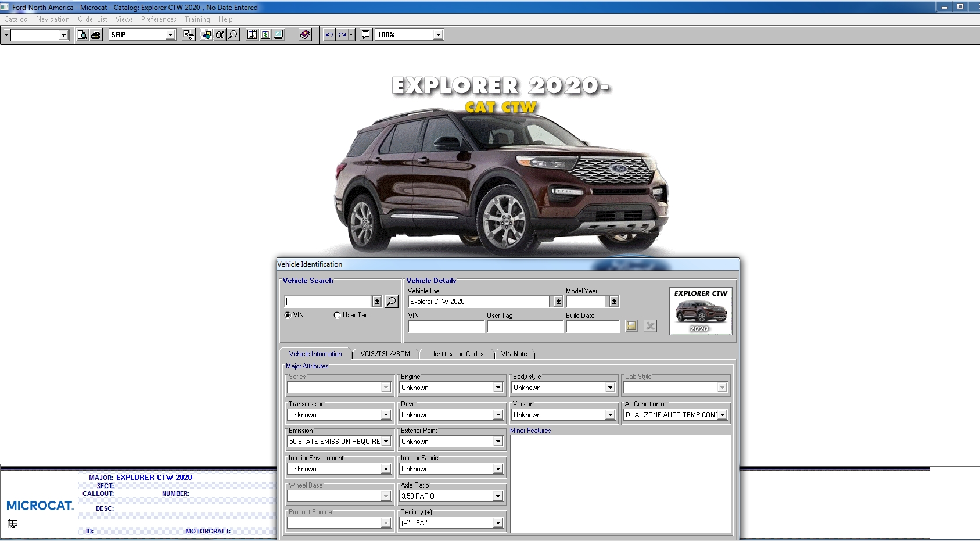Image resolution: width=980 pixels, height=541 pixels.
Task: Click the monitor display view icon
Action: (x=279, y=35)
